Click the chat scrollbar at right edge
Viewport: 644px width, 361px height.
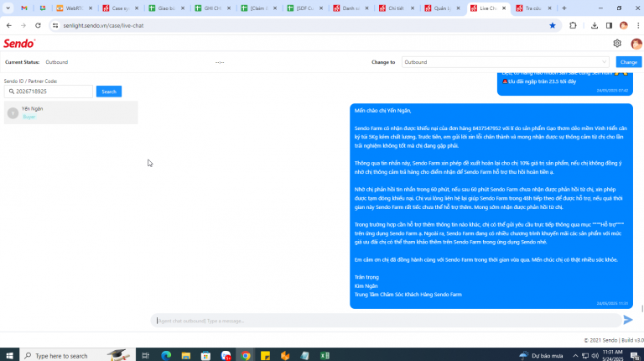pos(642,308)
